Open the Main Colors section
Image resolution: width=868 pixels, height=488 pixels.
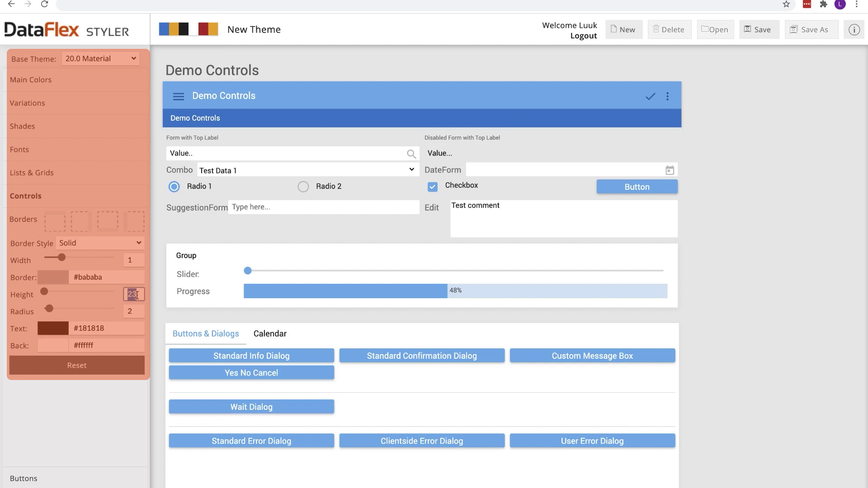pos(31,80)
